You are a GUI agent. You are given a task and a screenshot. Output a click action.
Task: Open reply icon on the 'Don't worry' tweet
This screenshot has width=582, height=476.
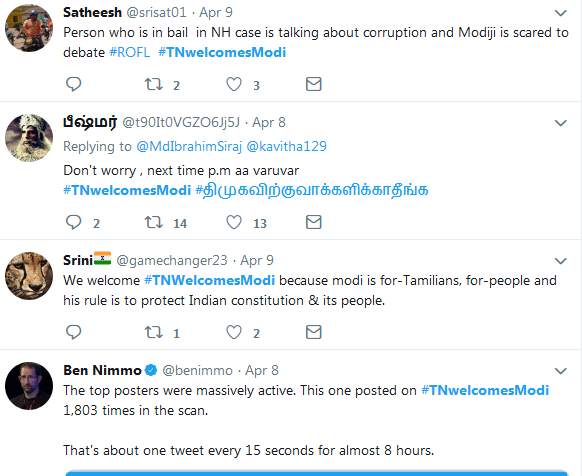tap(73, 222)
